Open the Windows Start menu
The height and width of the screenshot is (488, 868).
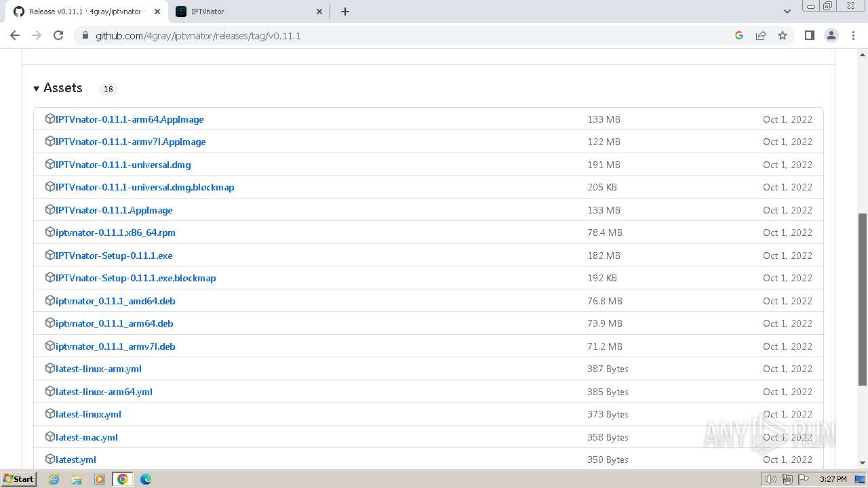coord(19,479)
